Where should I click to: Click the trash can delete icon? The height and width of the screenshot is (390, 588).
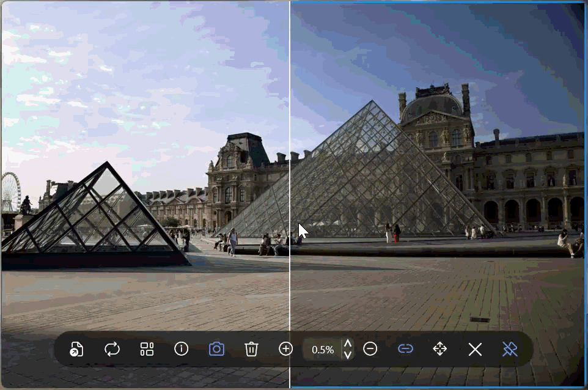click(x=251, y=349)
